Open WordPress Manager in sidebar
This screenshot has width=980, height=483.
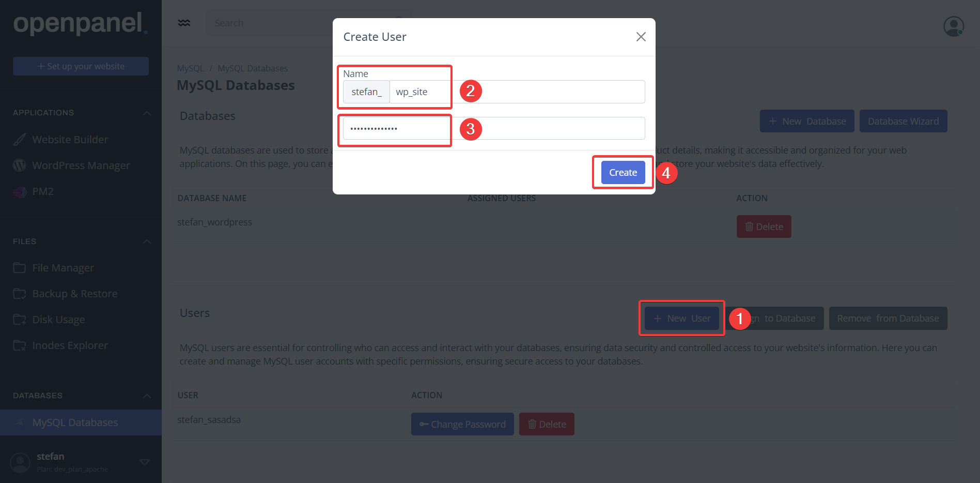click(81, 165)
